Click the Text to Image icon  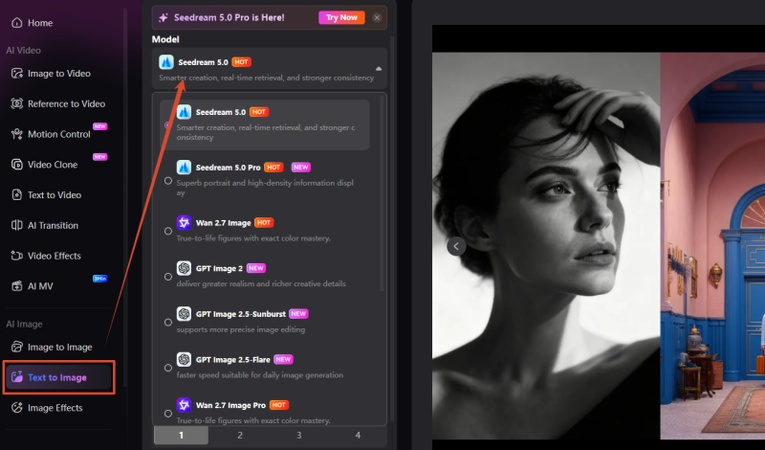point(17,377)
